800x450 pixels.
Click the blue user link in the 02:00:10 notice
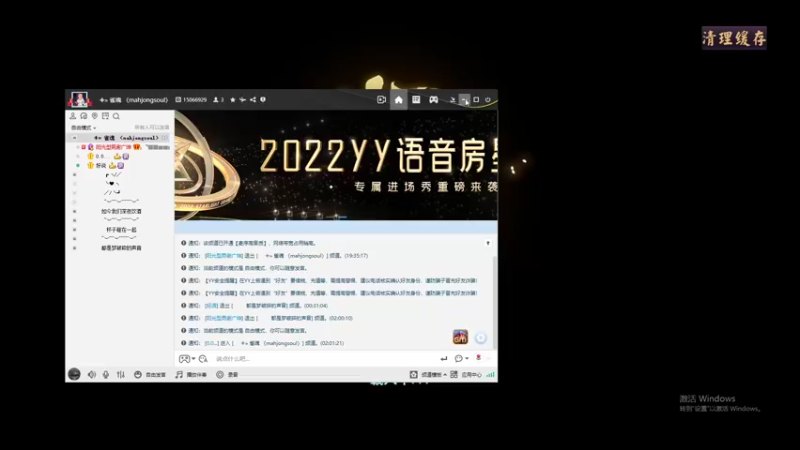(x=223, y=318)
